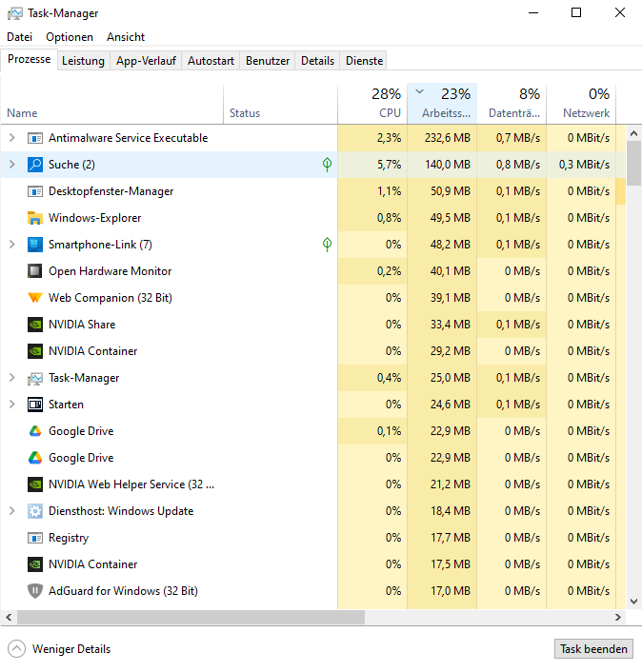Click the horizontal scrollbar left arrow
The height and width of the screenshot is (672, 642).
click(x=9, y=617)
